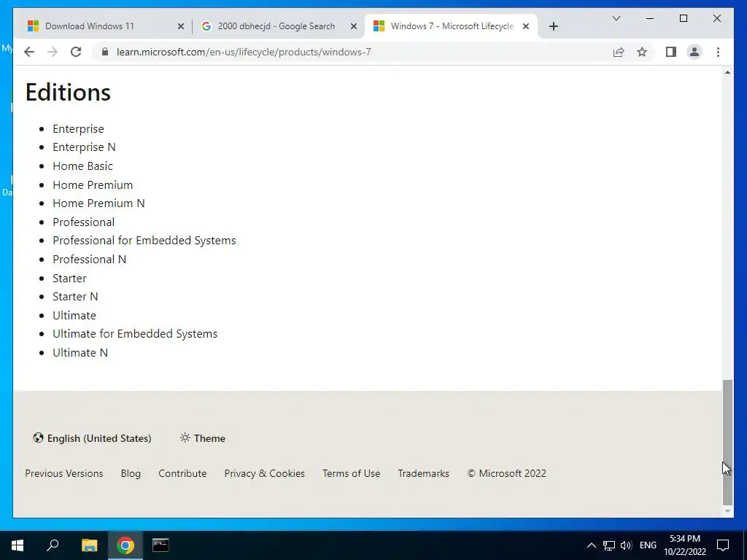
Task: Switch to the 2000 dbhecjd Google Search tab
Action: (278, 26)
